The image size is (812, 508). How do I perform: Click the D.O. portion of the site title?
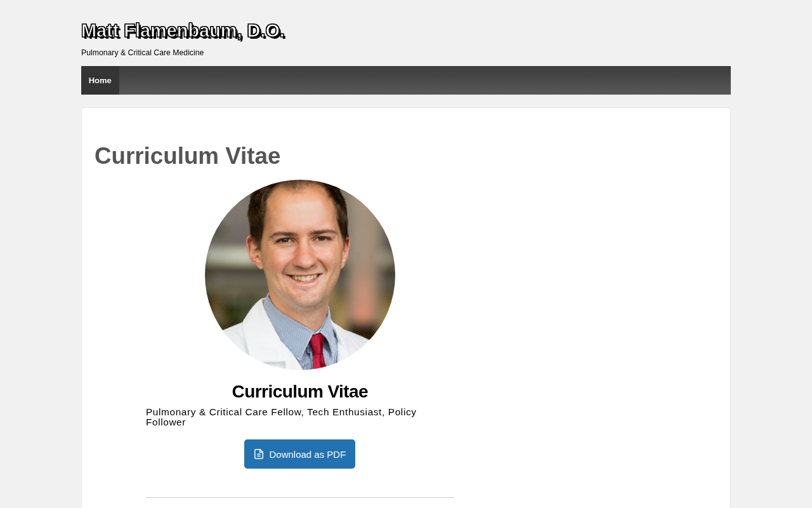click(266, 30)
